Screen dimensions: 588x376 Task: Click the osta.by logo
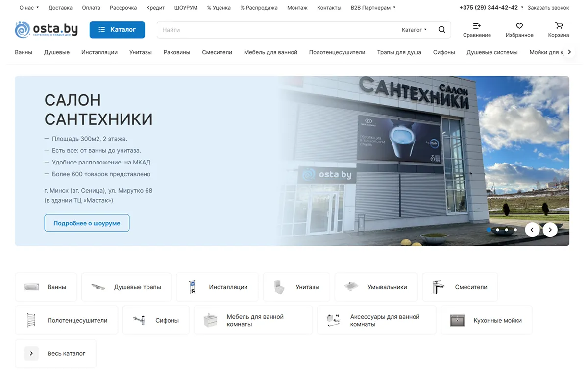[47, 30]
